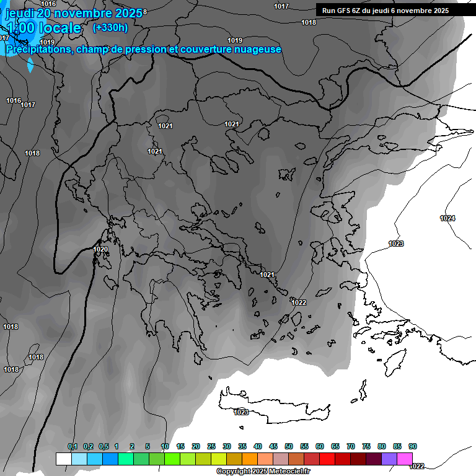476x476 pixels.
Task: Click the pale blue swatch between 0.1 and 0.2
Action: [x=79, y=459]
